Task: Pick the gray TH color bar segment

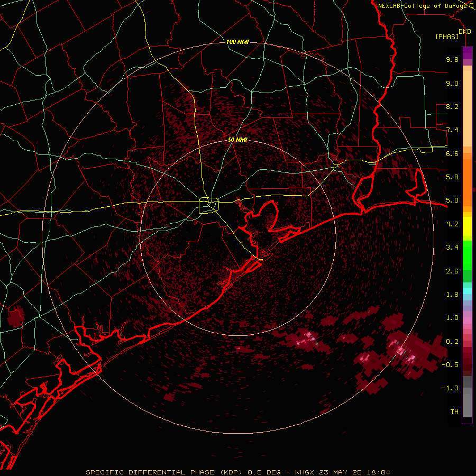Action: pos(467,406)
